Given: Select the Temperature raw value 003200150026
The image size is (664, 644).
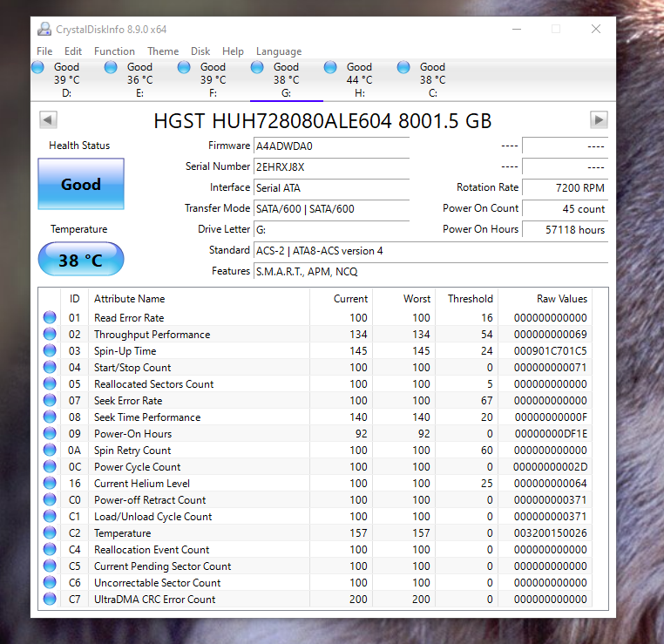Looking at the screenshot, I should tap(550, 533).
